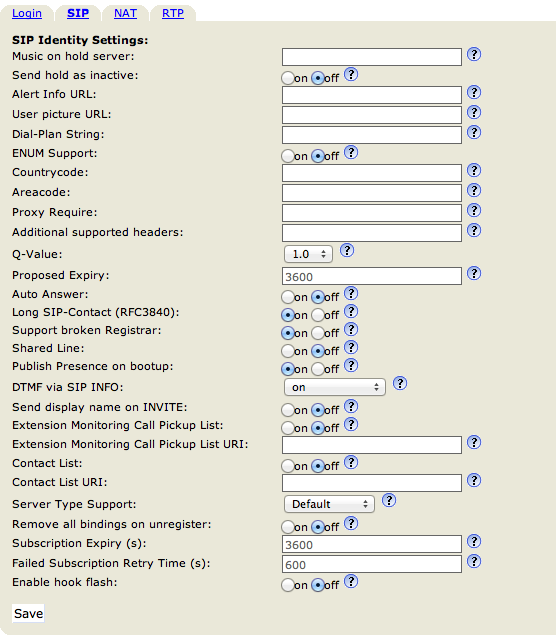The image size is (556, 636).
Task: Open the Q-Value help question mark
Action: pos(347,251)
